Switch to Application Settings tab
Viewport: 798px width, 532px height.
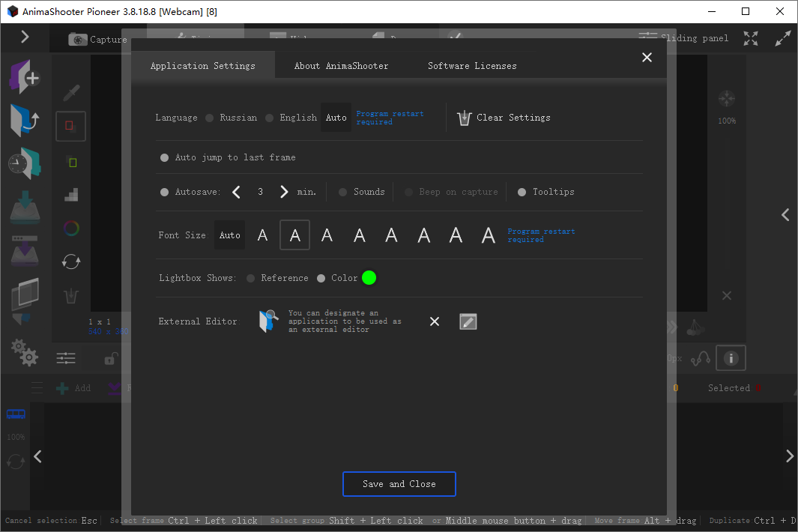click(x=202, y=66)
